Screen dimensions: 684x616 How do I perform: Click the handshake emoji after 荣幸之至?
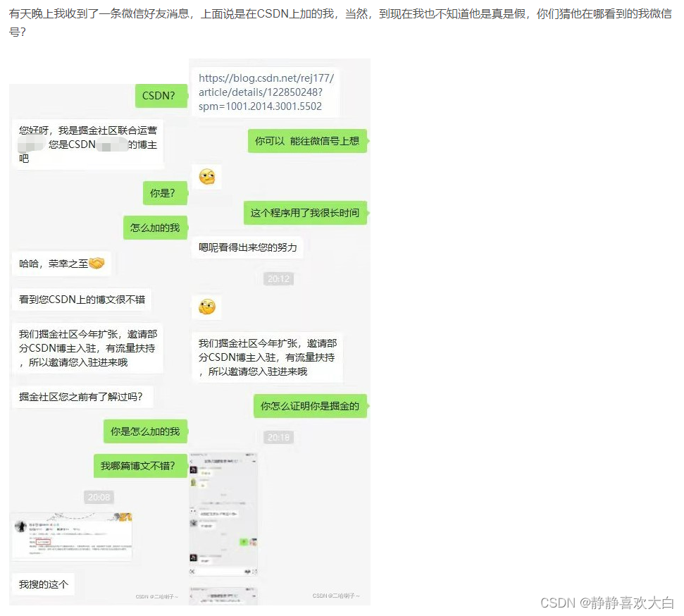pyautogui.click(x=97, y=264)
